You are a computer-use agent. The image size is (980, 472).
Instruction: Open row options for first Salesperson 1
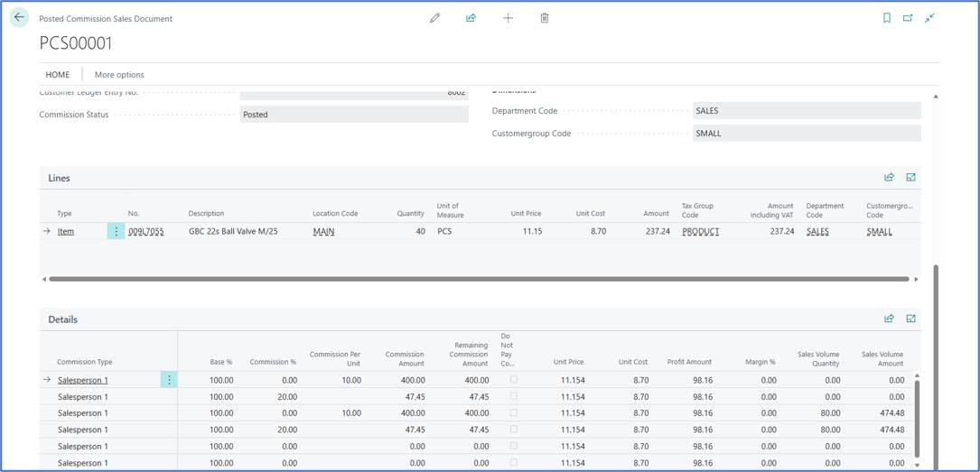tap(169, 380)
